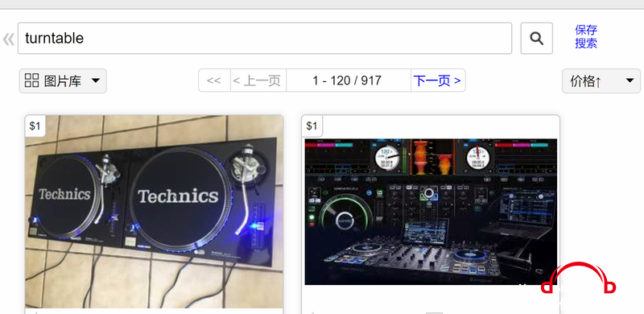Click the 保存搜索 link
The width and height of the screenshot is (644, 314).
point(586,36)
